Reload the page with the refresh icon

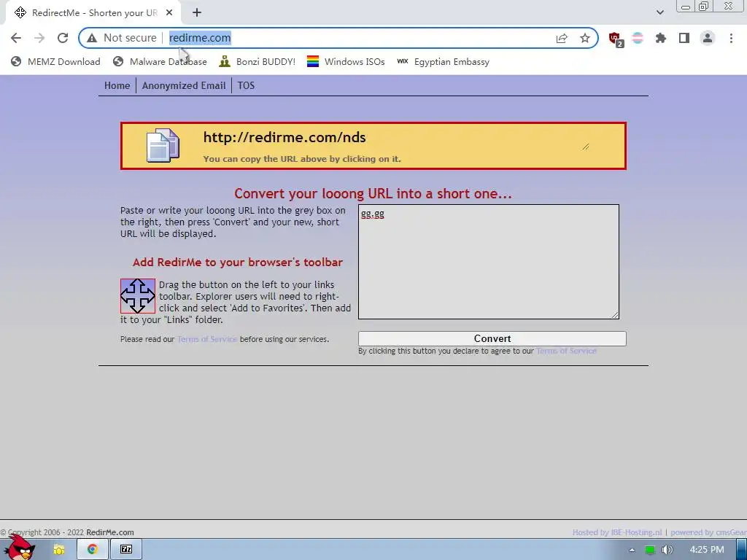point(63,38)
